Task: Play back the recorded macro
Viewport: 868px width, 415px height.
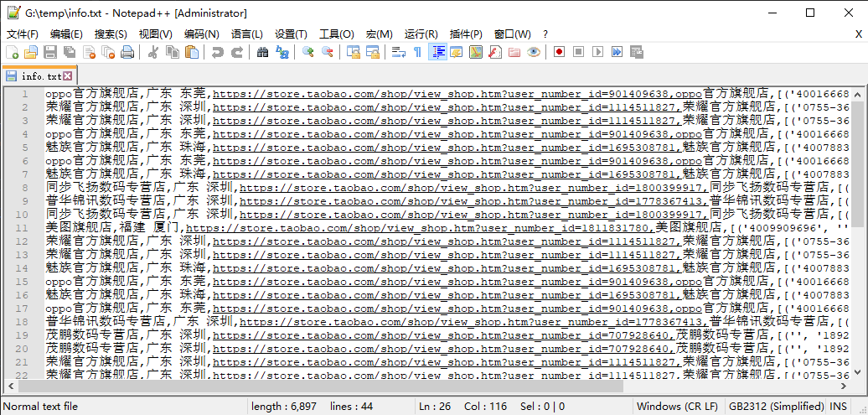Action: pos(597,52)
